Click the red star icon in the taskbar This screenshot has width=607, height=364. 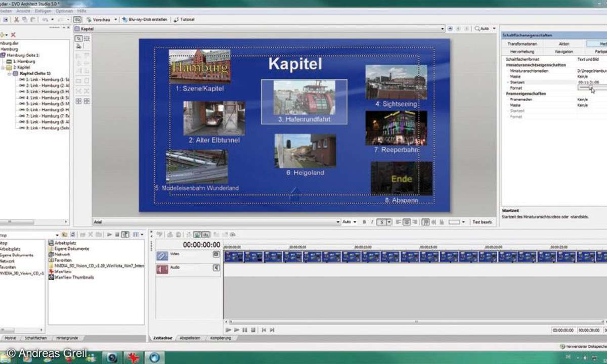[133, 357]
